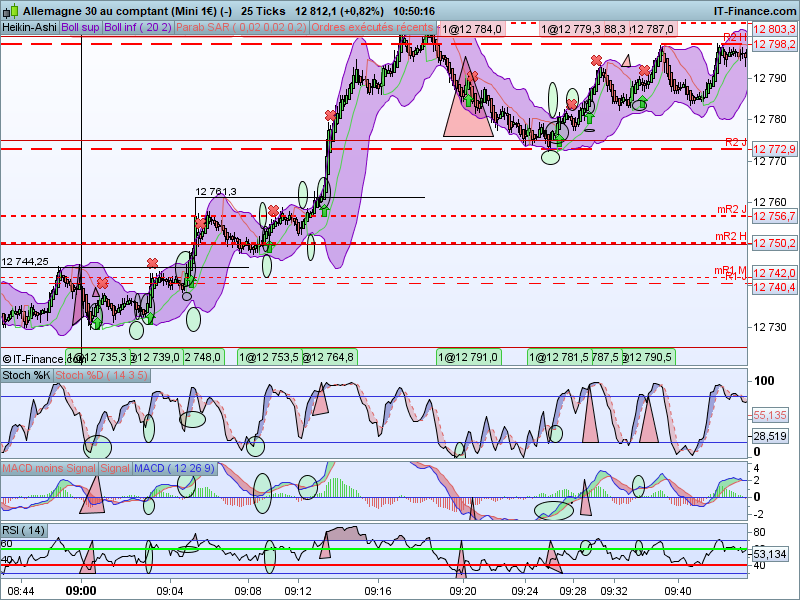Click the R2 J pivot label
Screen dimensions: 800x600
pos(736,142)
